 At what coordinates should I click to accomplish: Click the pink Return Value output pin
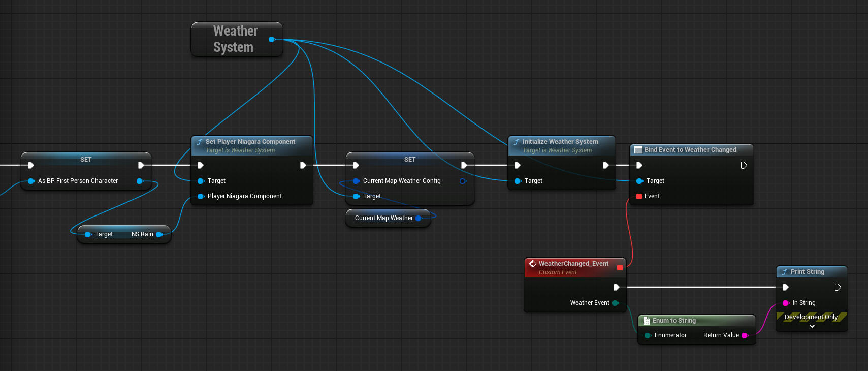pyautogui.click(x=745, y=335)
